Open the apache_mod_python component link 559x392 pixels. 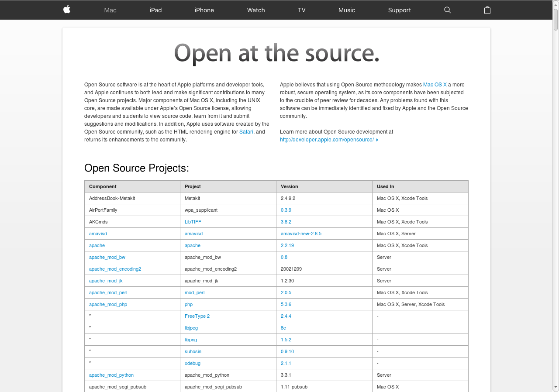pyautogui.click(x=111, y=375)
